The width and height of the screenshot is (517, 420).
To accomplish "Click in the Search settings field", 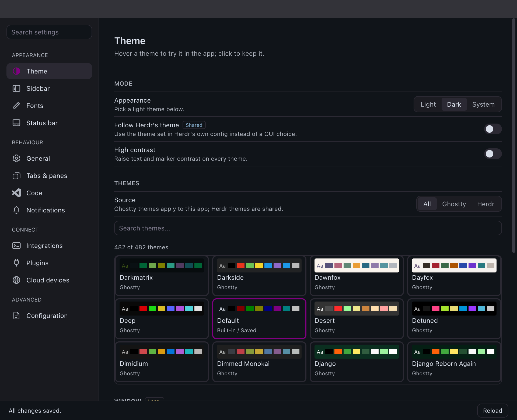I will click(49, 32).
